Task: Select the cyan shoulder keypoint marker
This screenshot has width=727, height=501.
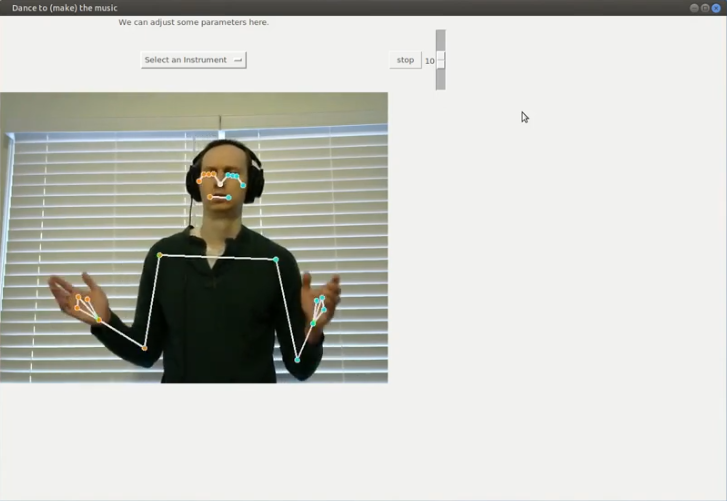Action: pyautogui.click(x=276, y=260)
